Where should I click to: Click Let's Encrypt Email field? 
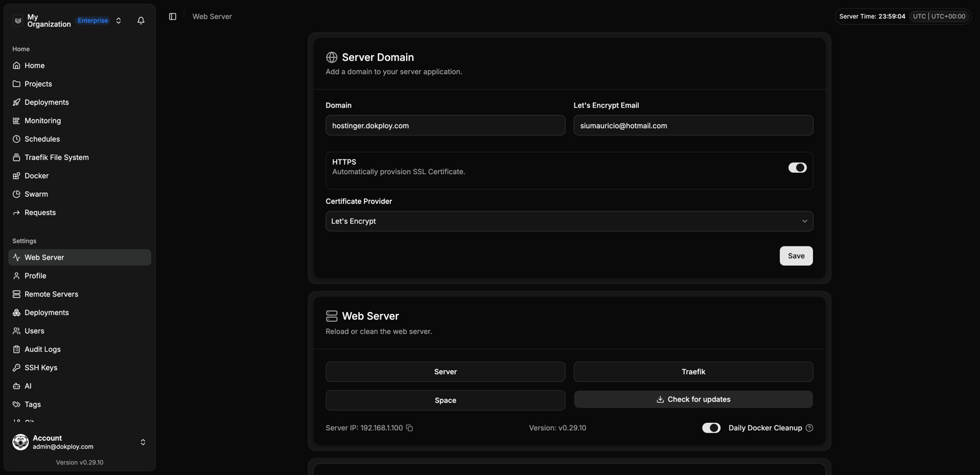point(693,126)
